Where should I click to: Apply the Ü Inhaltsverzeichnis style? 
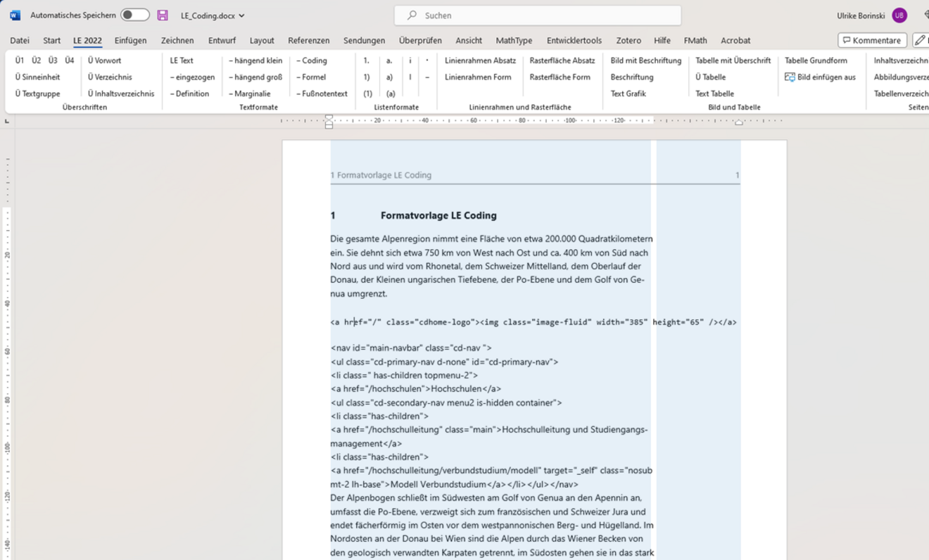pos(121,94)
